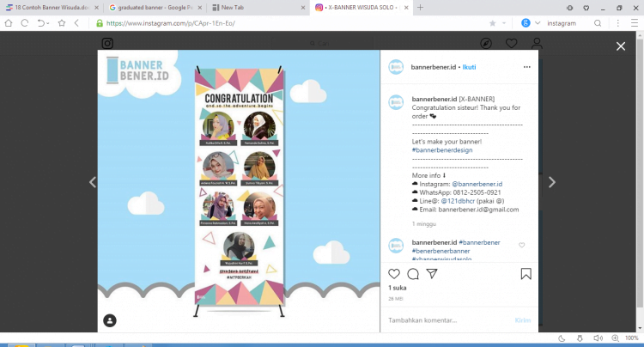Click the 28 MEI post date
This screenshot has width=644, height=347.
(396, 299)
